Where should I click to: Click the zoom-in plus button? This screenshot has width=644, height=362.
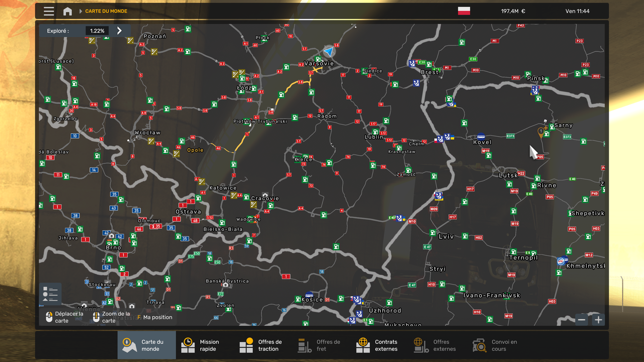598,319
